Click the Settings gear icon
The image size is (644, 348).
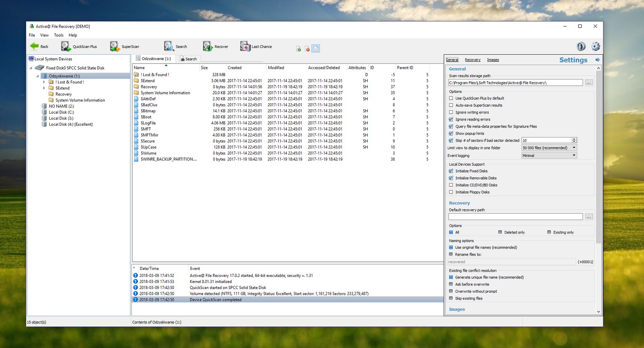coord(595,46)
